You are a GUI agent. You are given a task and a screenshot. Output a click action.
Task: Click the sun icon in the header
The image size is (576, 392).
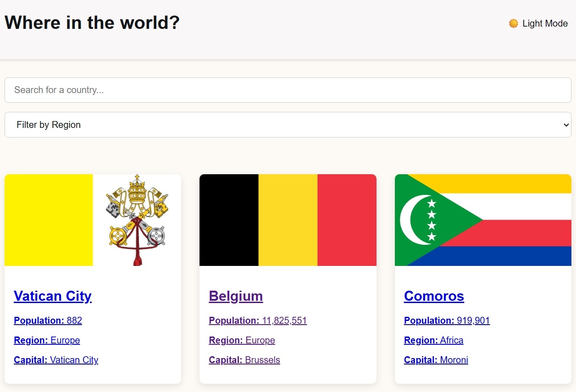click(513, 23)
